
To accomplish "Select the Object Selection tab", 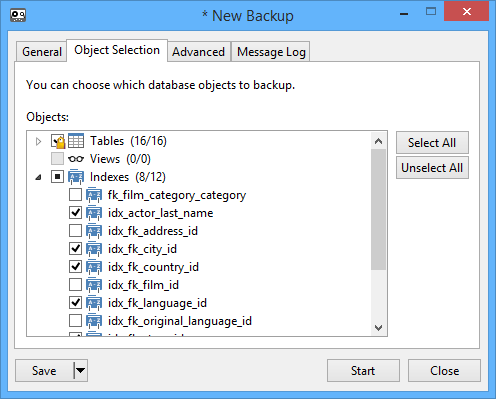I will tap(117, 50).
